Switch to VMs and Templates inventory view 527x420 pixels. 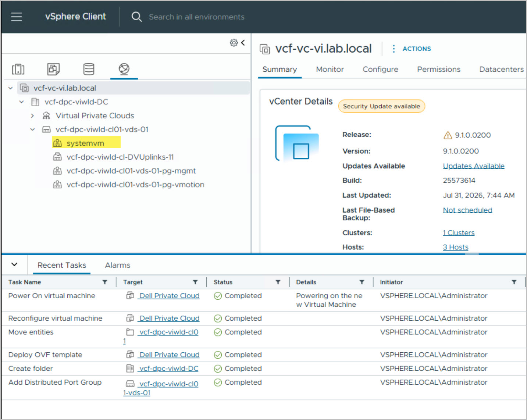tap(53, 69)
